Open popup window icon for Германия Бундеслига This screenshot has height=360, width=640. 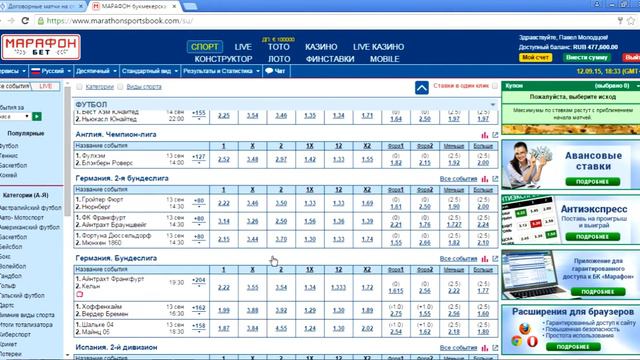[x=495, y=259]
